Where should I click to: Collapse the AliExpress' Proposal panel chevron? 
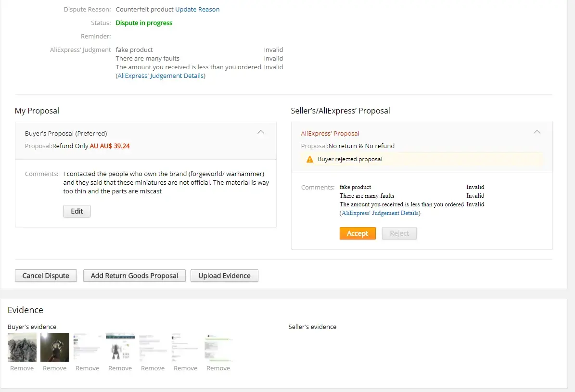(x=537, y=132)
